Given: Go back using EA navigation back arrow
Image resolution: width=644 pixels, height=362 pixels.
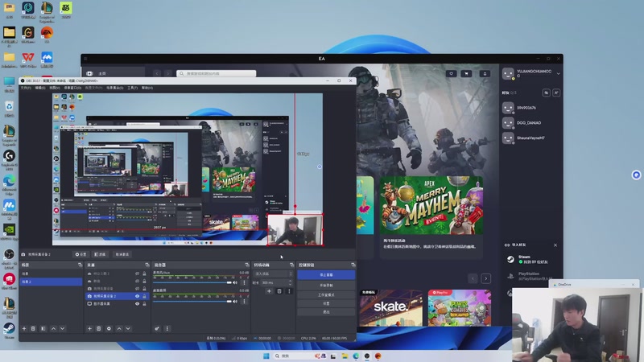Looking at the screenshot, I should pos(157,73).
